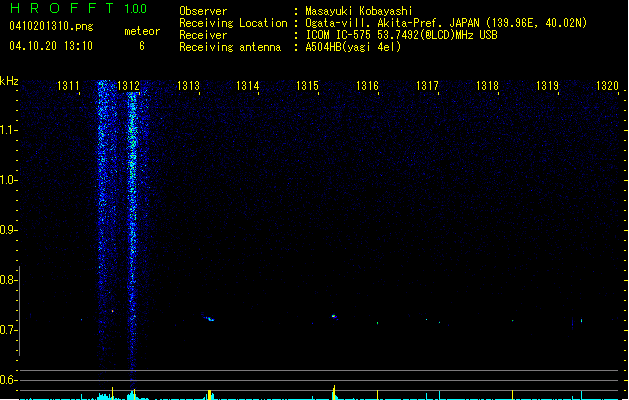Click the 1318 time axis label

click(x=487, y=85)
